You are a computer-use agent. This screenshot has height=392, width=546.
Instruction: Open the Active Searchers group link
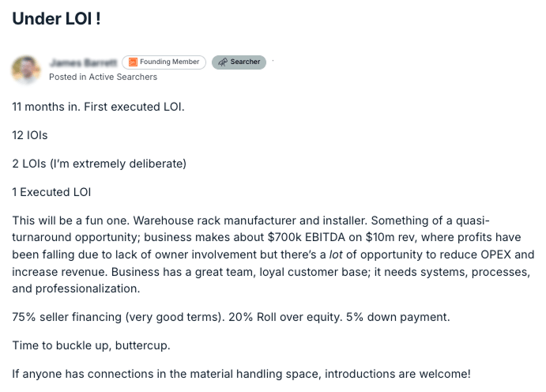[123, 77]
